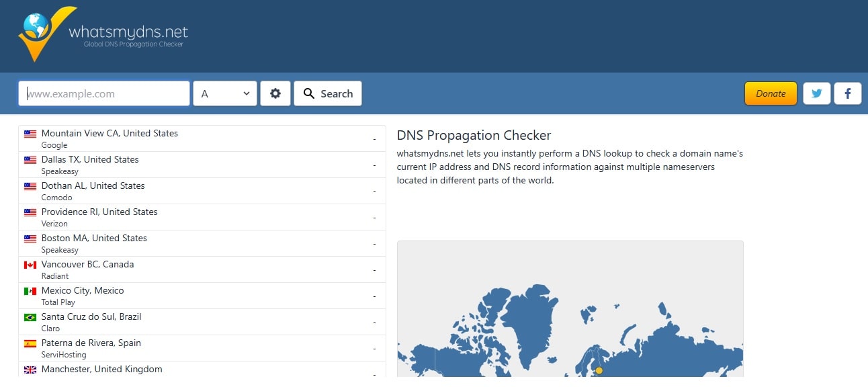Select the Dallas TX Speakeasy server row
The height and width of the screenshot is (387, 868).
tap(202, 165)
